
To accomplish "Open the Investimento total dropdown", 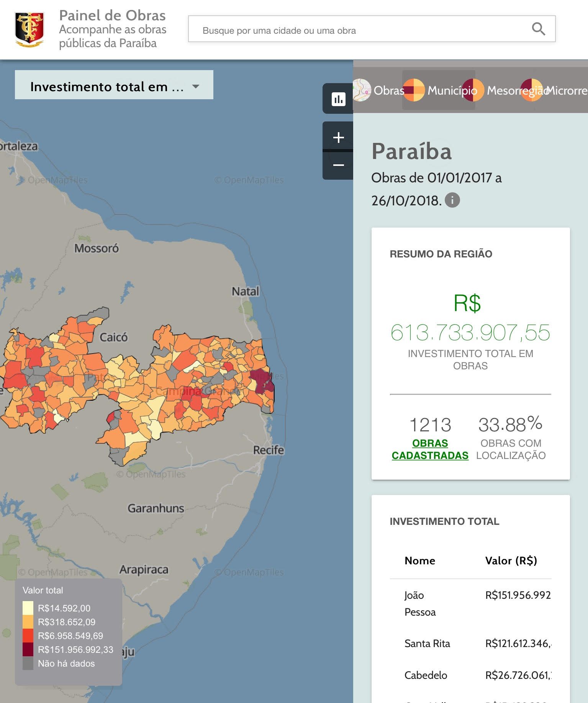I will 107,87.
